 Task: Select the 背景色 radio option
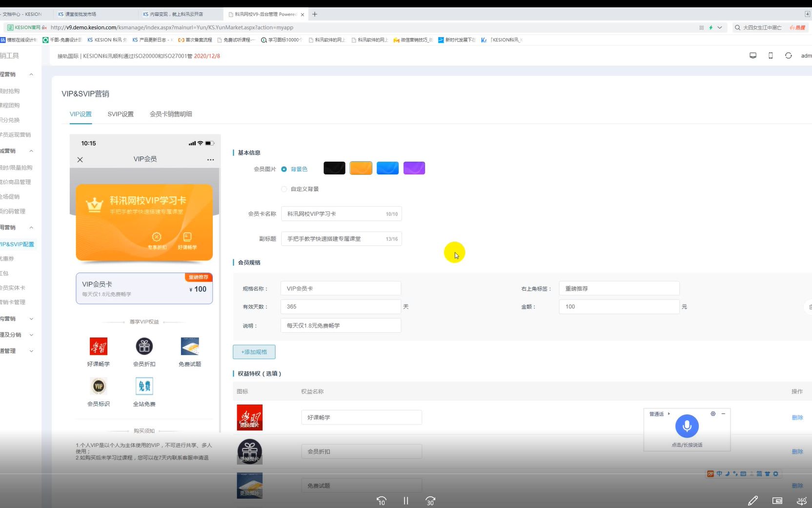(x=284, y=169)
